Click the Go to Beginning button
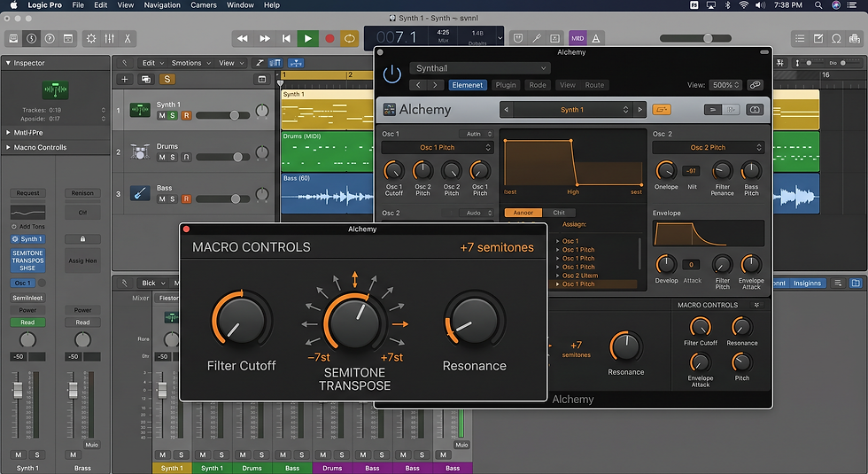Viewport: 868px width, 474px height. pos(286,39)
